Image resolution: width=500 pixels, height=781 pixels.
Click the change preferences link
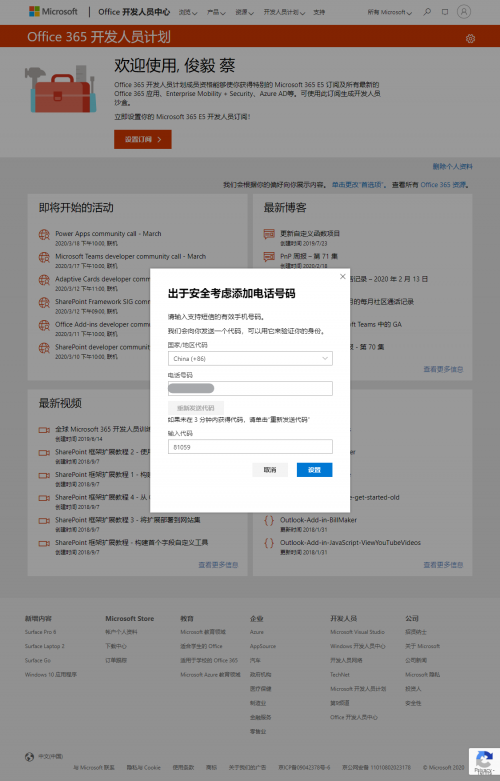(358, 185)
